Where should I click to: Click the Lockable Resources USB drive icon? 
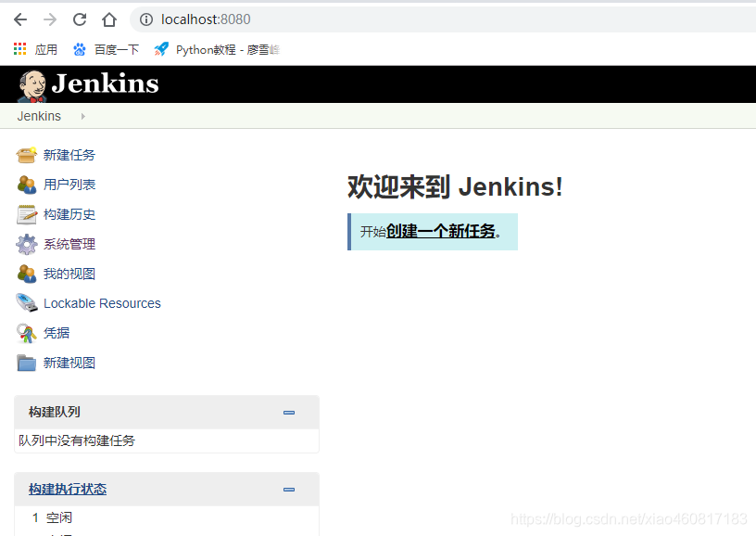(27, 303)
